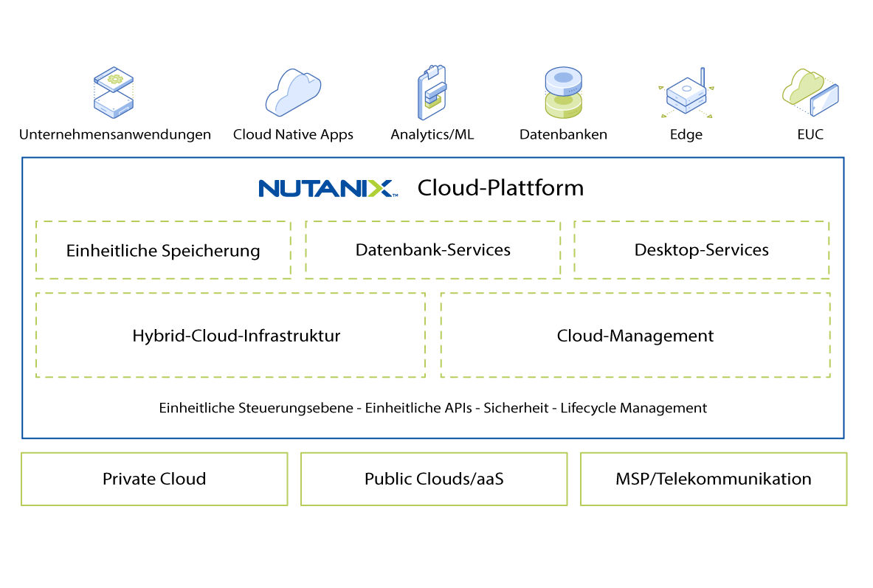
Task: Open the Hybrid-Cloud-Infrastruktur box
Action: click(230, 335)
